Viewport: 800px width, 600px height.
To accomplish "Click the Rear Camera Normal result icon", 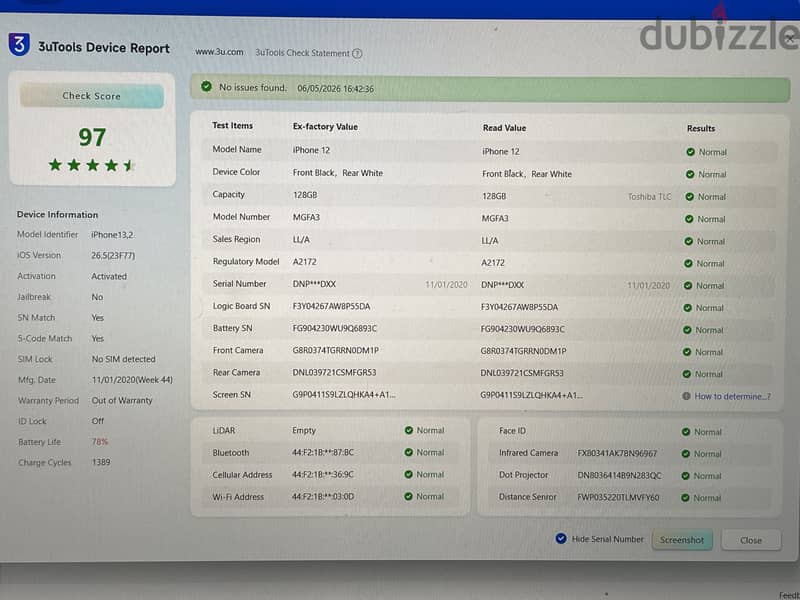I will pyautogui.click(x=687, y=374).
